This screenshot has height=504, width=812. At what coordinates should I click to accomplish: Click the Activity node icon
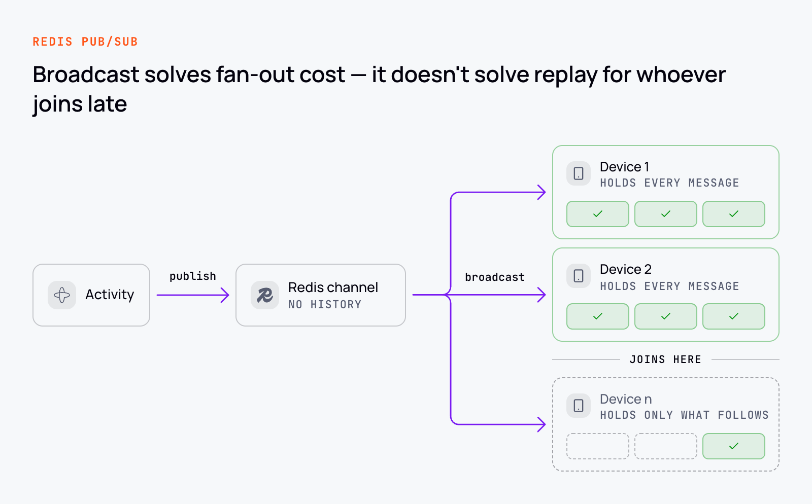62,295
